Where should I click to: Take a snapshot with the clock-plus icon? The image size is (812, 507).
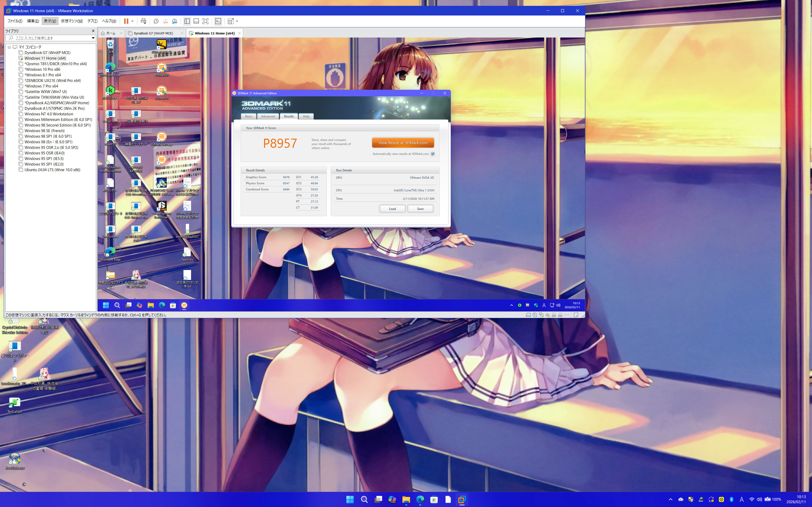156,21
